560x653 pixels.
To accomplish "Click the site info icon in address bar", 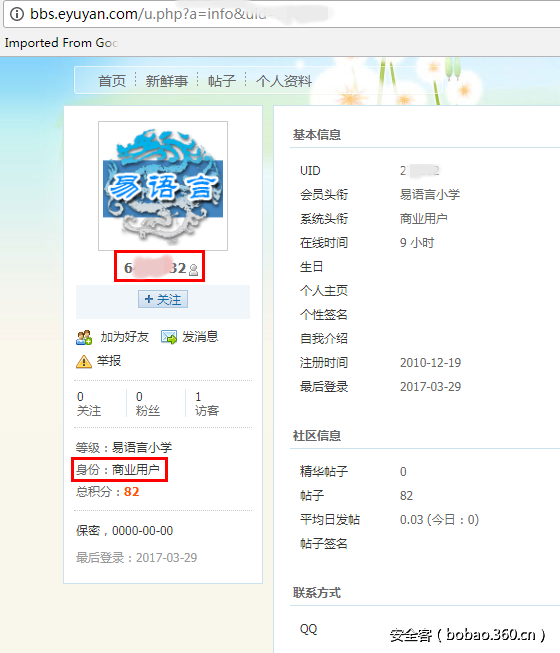I will click(17, 14).
